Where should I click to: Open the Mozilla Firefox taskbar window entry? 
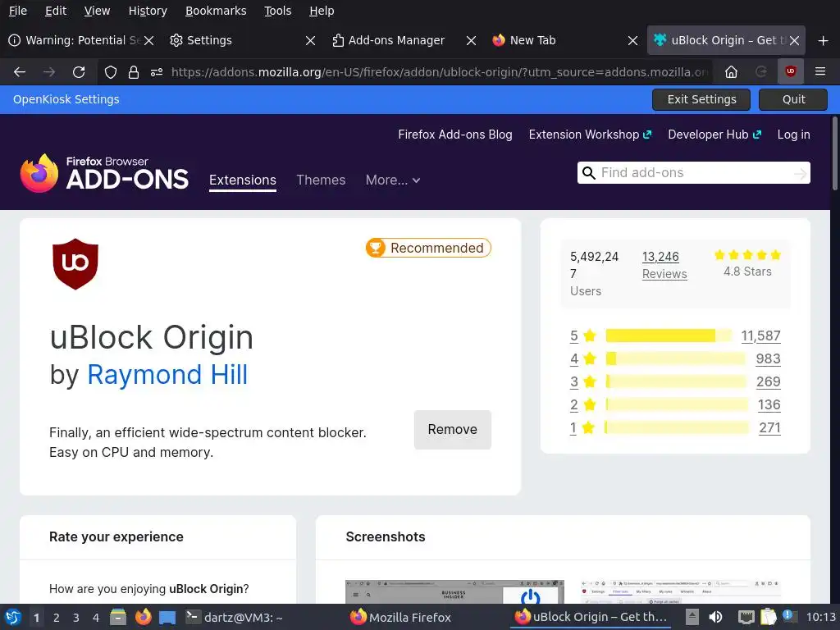coord(400,617)
